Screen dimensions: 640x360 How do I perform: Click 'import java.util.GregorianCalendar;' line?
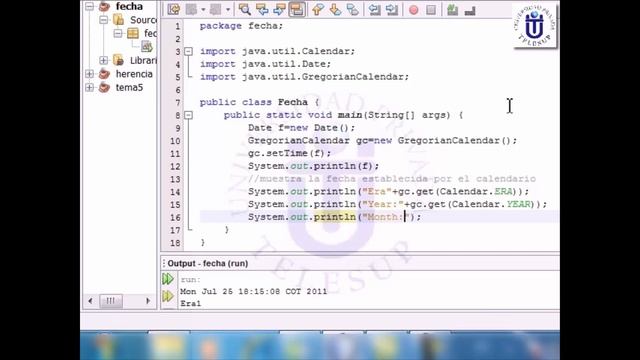coord(304,77)
